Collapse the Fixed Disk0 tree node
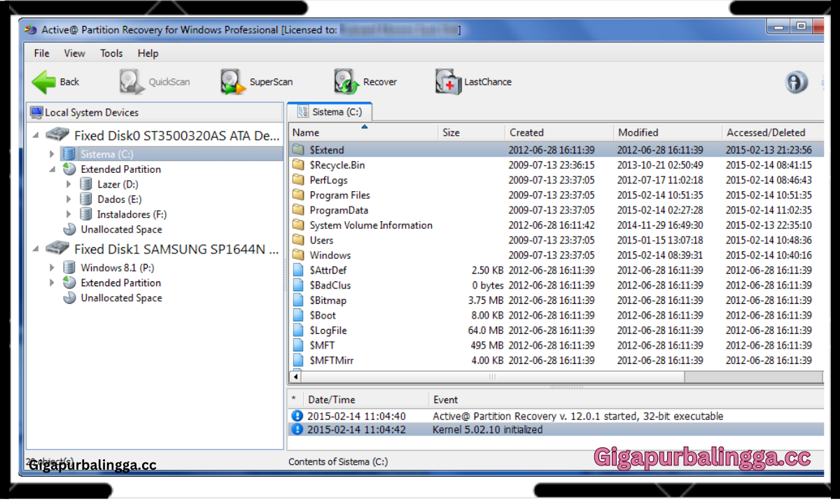The width and height of the screenshot is (840, 504). click(36, 135)
